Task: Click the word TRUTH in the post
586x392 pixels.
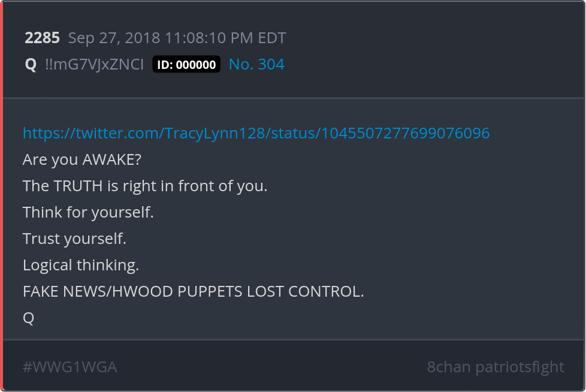Action: pos(78,186)
